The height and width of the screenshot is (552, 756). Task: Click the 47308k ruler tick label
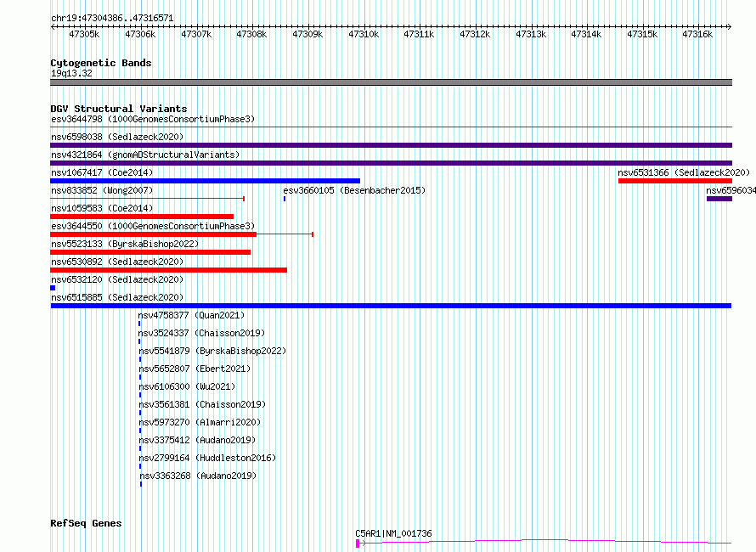coord(251,34)
